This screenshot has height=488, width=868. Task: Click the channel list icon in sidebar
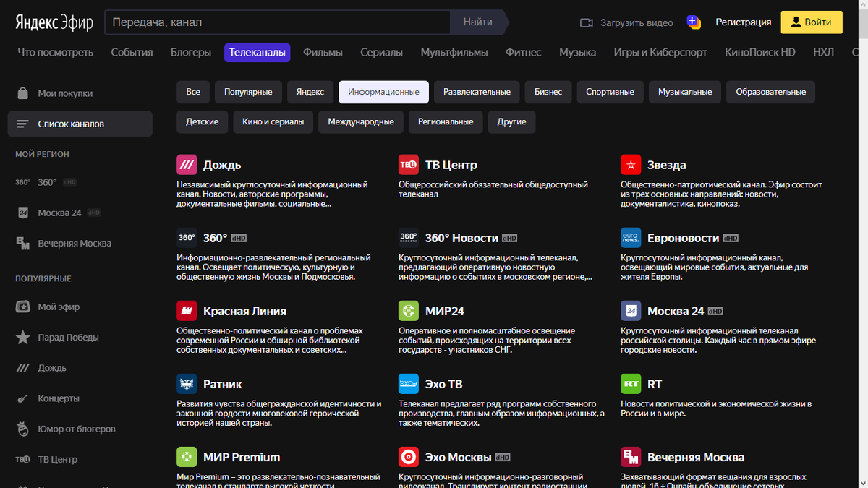click(23, 124)
